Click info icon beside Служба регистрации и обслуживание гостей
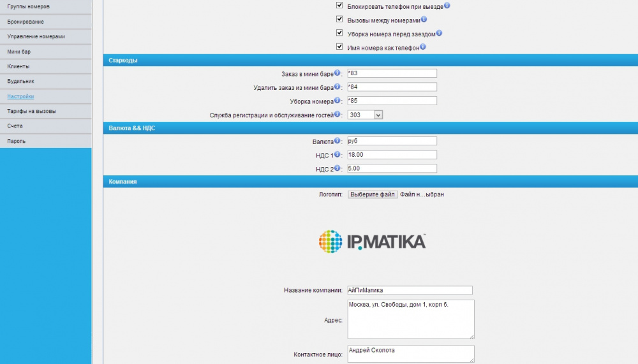Image resolution: width=638 pixels, height=364 pixels. point(337,114)
